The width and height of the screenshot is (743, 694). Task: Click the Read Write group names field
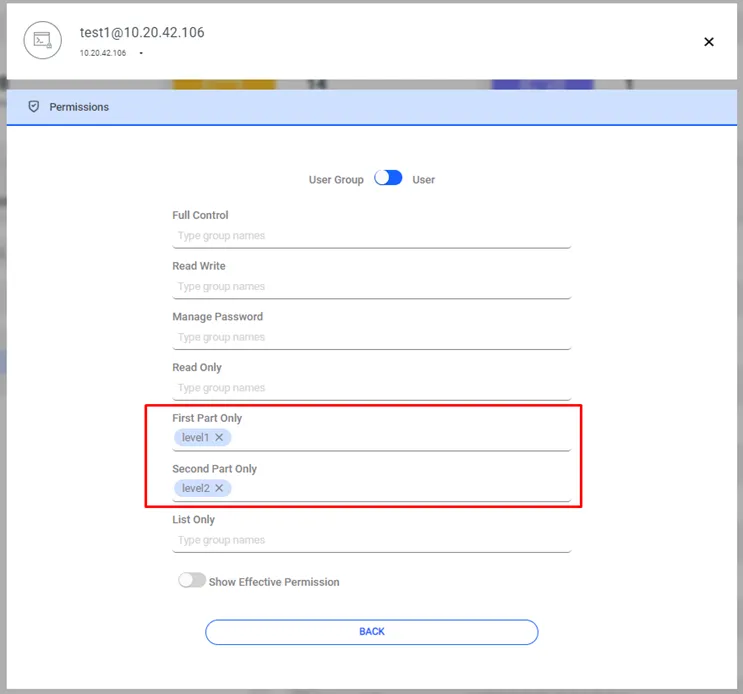click(x=372, y=287)
